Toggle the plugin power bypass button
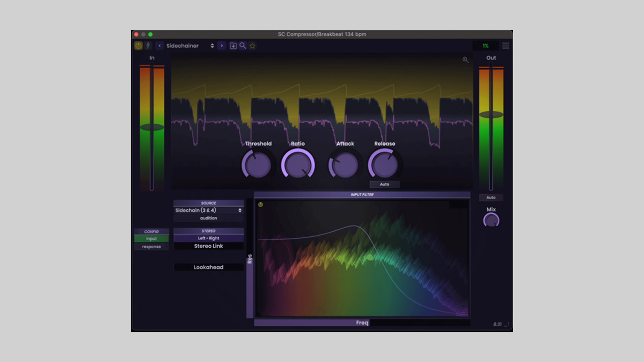644x362 pixels. click(x=138, y=46)
